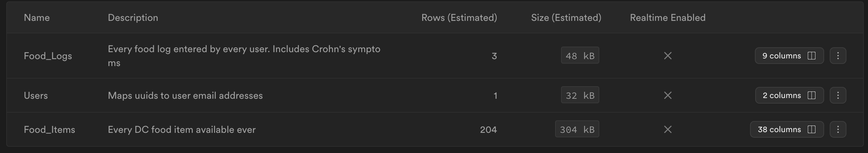Screen dimensions: 868x153
Task: Select the Food_Items table name
Action: point(49,129)
